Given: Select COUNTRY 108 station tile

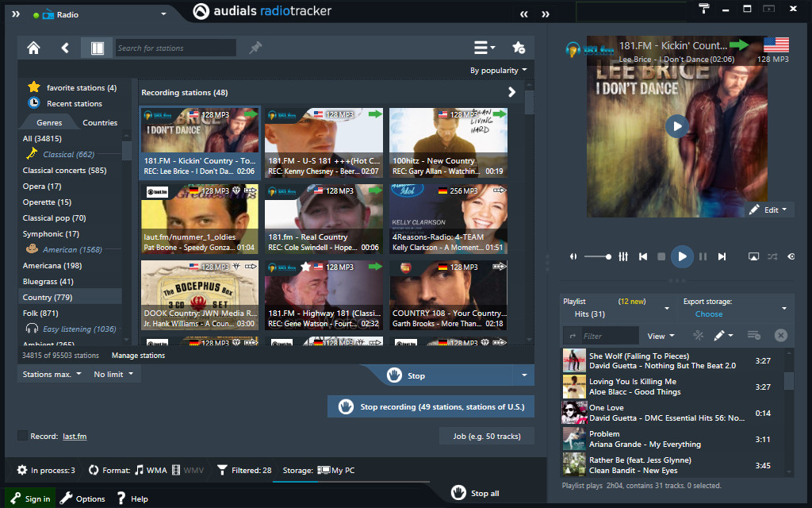Looking at the screenshot, I should click(x=449, y=295).
